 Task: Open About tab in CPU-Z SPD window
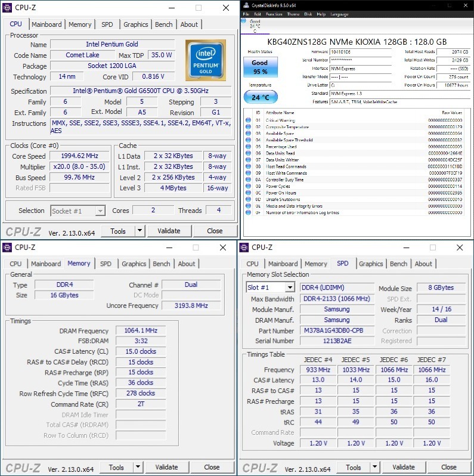[x=423, y=264]
